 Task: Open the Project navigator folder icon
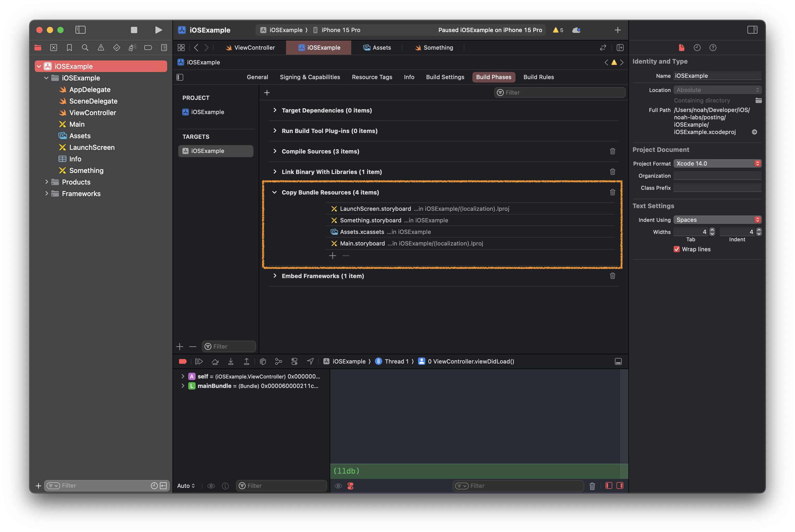coord(38,48)
